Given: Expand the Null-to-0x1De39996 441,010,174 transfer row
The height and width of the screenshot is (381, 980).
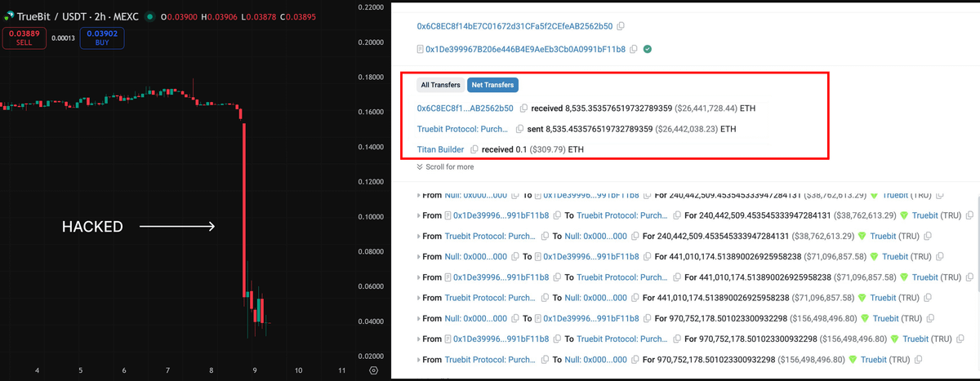Looking at the screenshot, I should tap(419, 256).
